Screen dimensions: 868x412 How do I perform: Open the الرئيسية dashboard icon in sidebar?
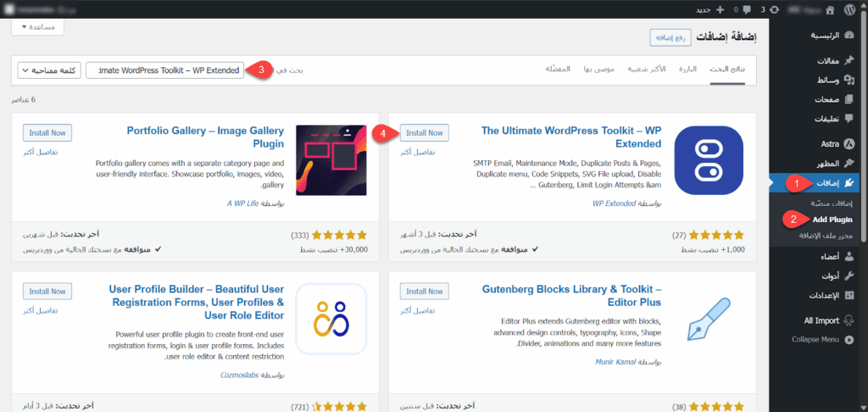849,36
